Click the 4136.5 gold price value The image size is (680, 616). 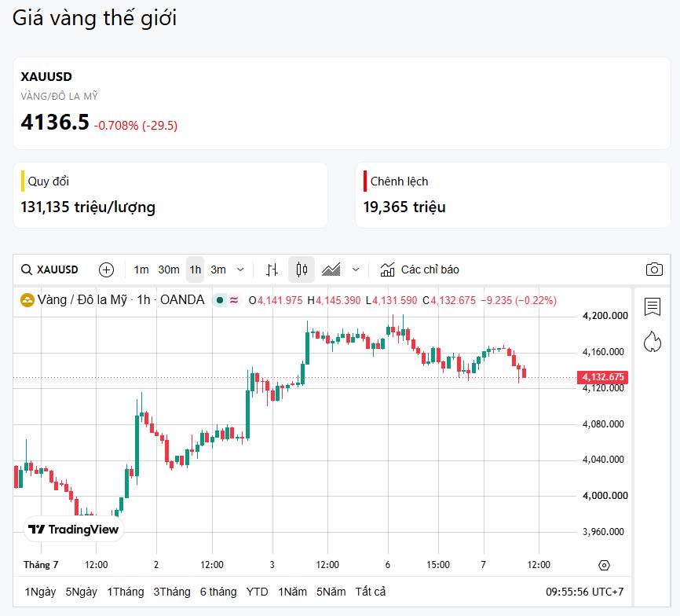[x=55, y=122]
